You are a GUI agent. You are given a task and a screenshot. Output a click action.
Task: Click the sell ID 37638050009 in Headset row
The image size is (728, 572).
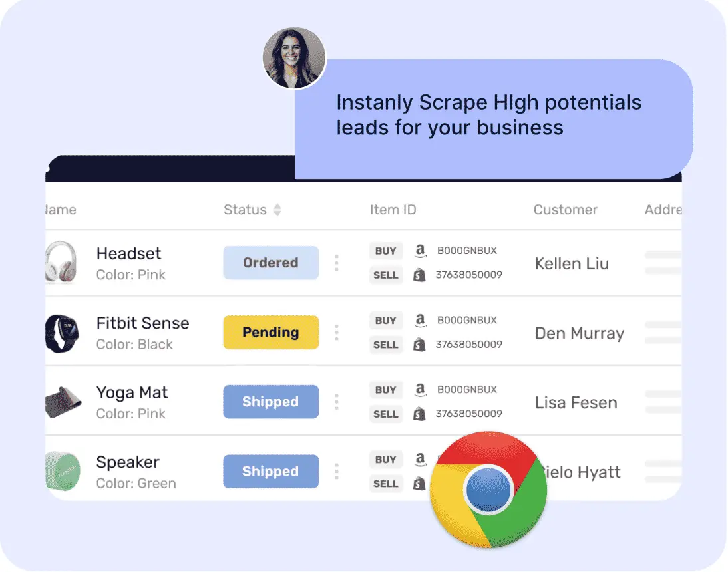[x=469, y=275]
